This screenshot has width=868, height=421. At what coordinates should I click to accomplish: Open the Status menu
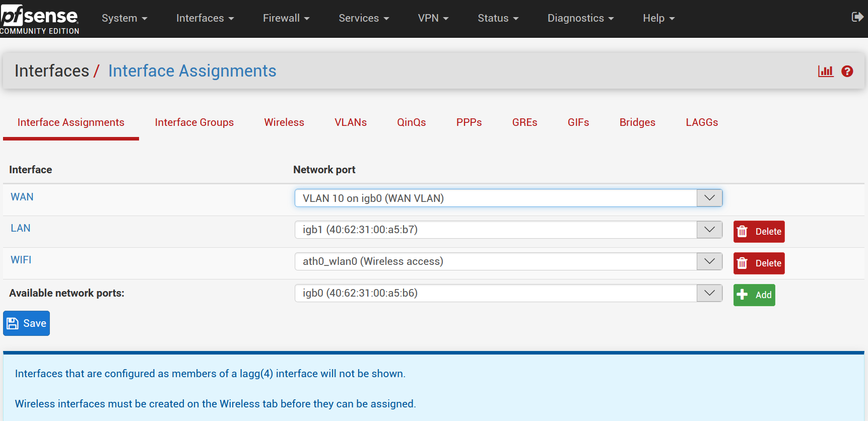[x=498, y=18]
